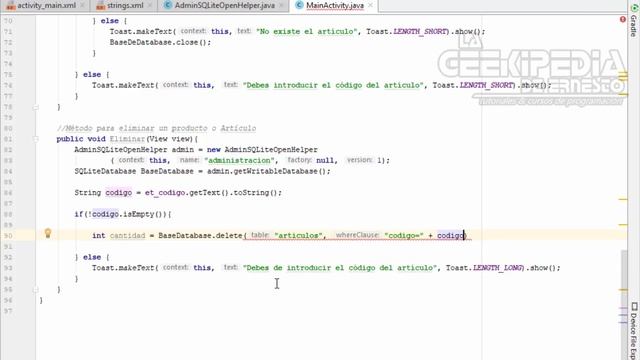This screenshot has width=640, height=360.
Task: Click the "administracion" string literal
Action: (x=240, y=160)
